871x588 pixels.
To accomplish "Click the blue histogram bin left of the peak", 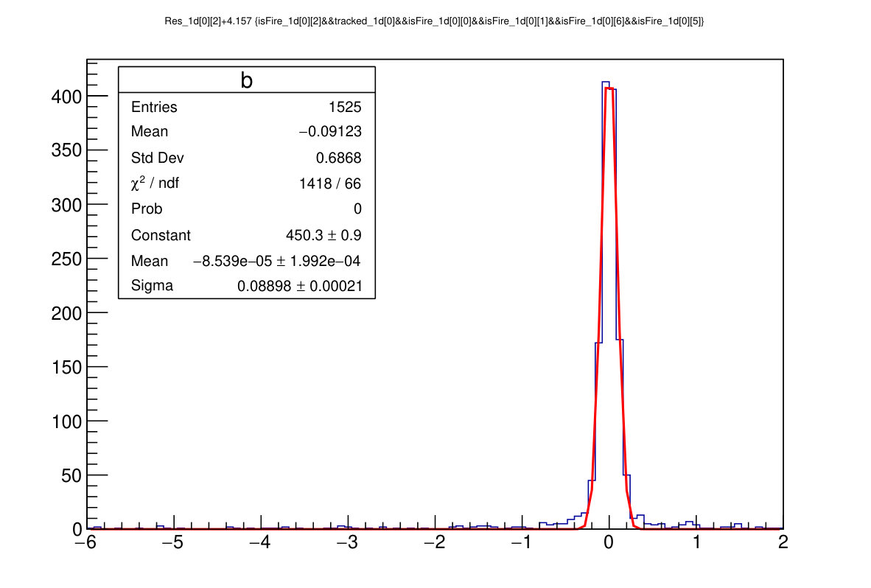I will coord(599,436).
